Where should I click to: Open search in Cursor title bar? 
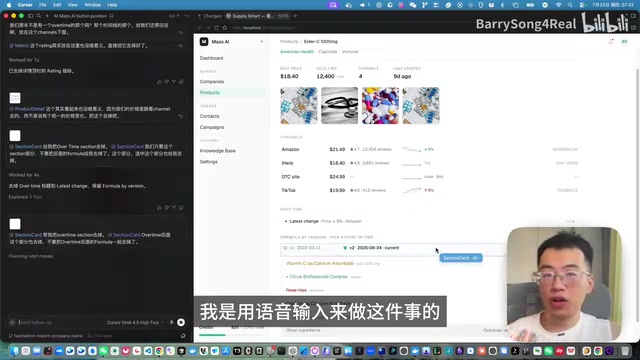tap(39, 16)
